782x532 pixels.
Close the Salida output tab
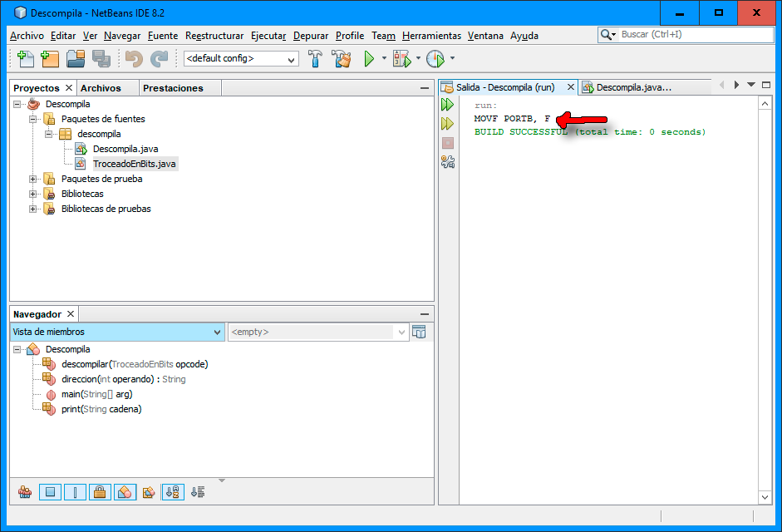[571, 87]
